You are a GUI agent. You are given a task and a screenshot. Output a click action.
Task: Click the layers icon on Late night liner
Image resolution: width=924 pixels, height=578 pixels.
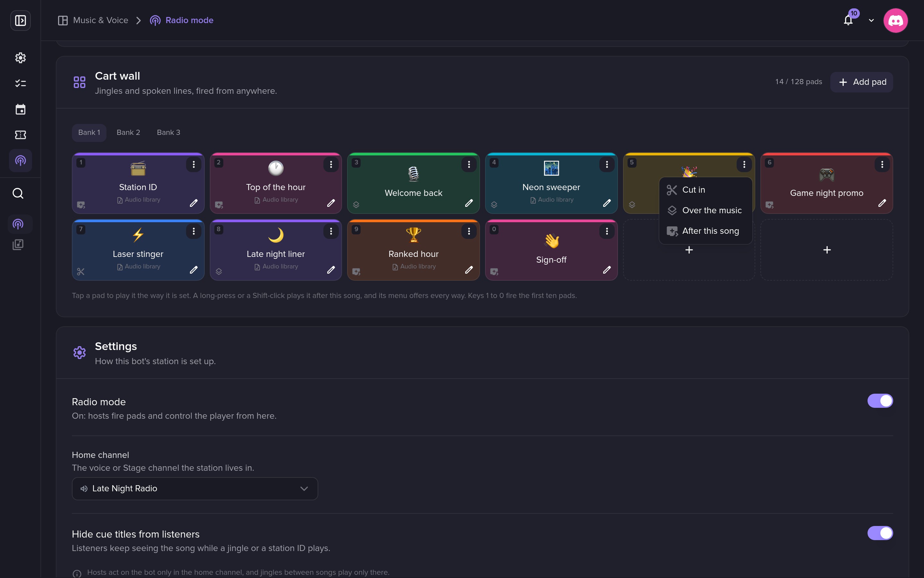point(219,272)
